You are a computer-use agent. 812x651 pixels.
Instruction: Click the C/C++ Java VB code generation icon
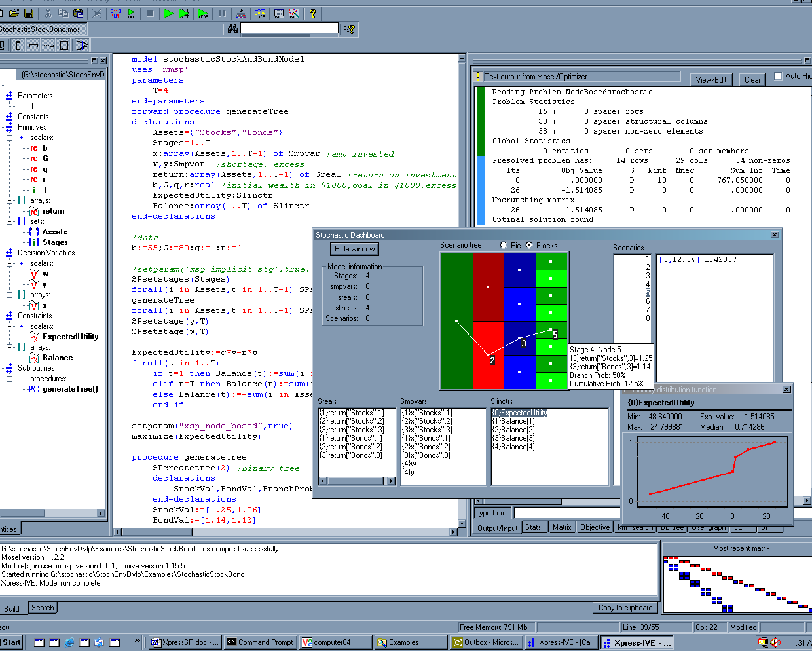point(260,13)
